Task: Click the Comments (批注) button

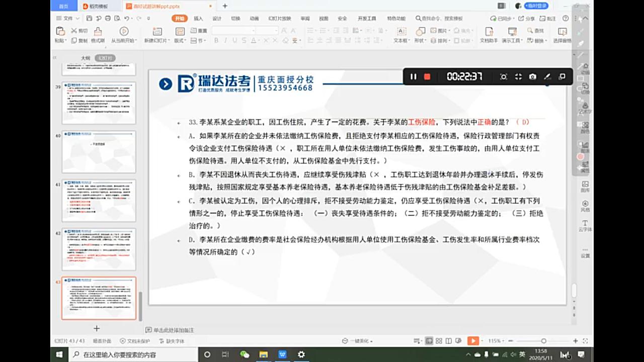Action: (548, 18)
